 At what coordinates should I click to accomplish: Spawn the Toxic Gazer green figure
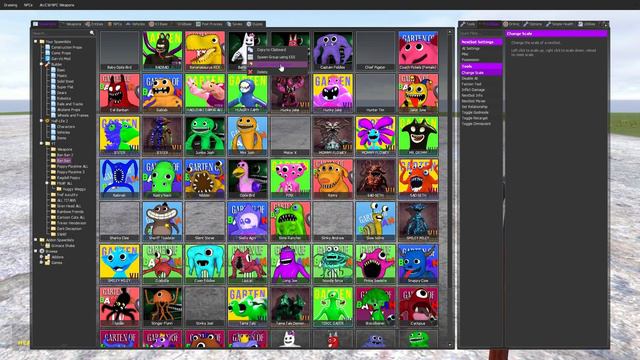pyautogui.click(x=333, y=307)
